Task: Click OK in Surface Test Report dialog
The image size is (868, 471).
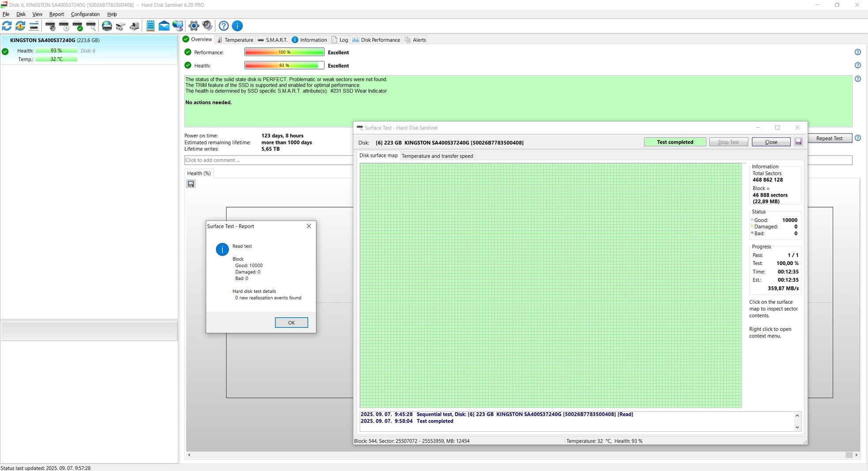Action: [291, 323]
